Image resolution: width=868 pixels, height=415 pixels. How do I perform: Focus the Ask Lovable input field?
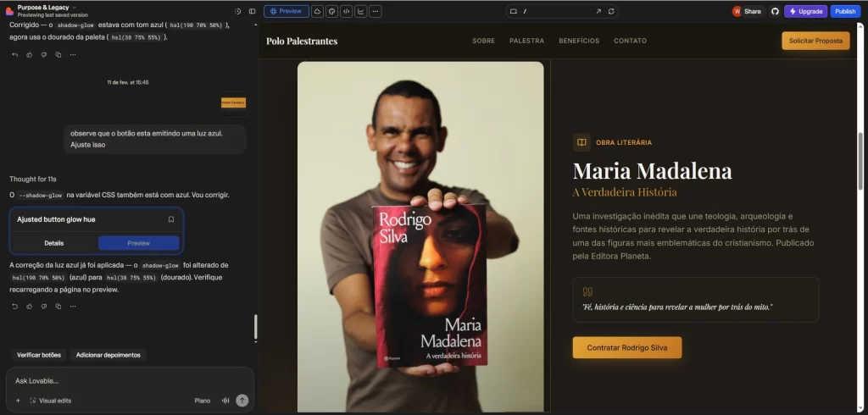(x=127, y=380)
